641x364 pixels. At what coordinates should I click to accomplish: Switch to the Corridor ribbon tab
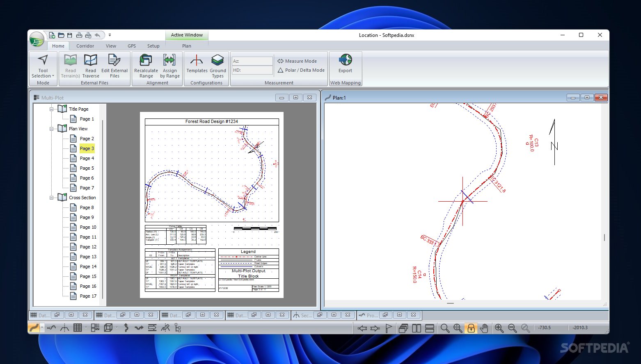(85, 46)
